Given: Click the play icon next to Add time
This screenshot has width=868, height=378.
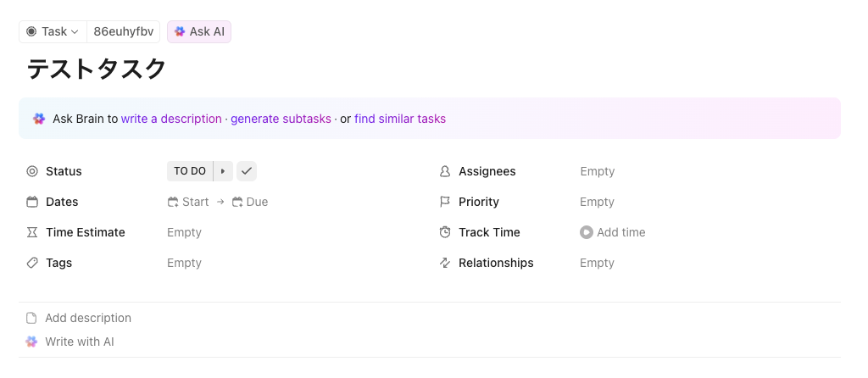Looking at the screenshot, I should tap(587, 232).
